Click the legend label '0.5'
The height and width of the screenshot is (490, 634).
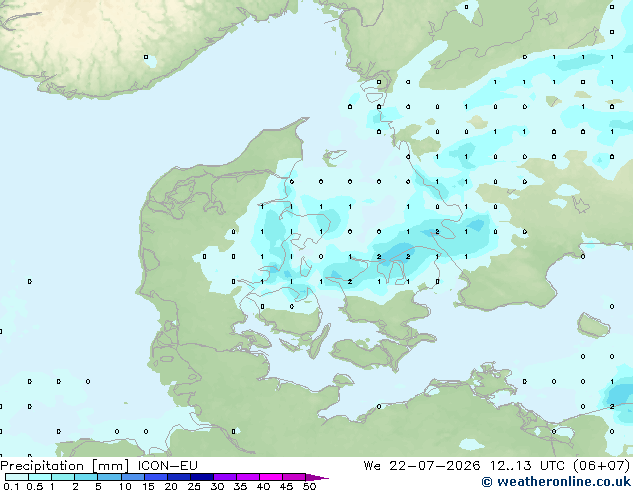[35, 486]
